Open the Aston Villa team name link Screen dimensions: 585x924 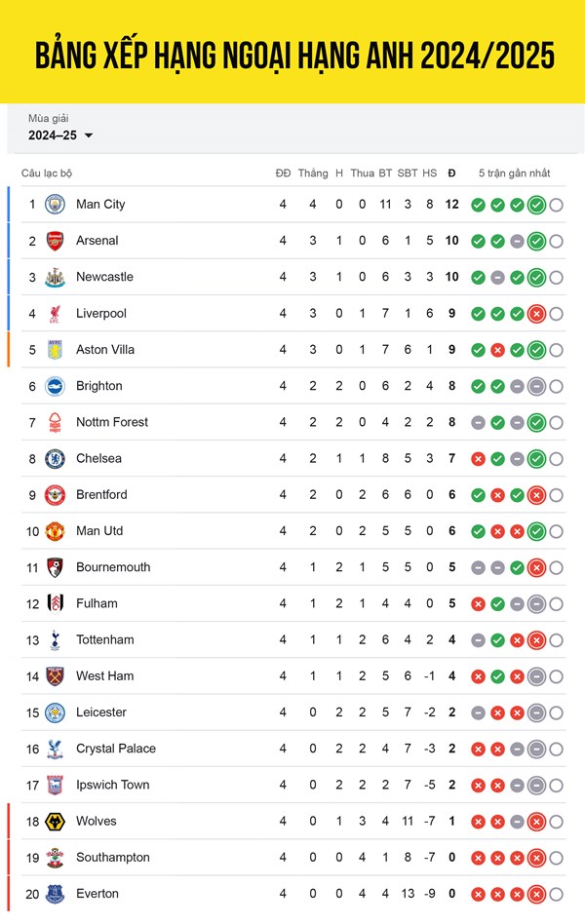[105, 350]
